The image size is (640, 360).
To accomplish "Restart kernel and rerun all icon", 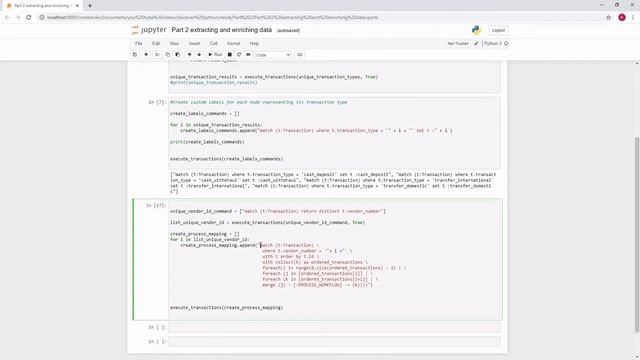I will tap(249, 55).
